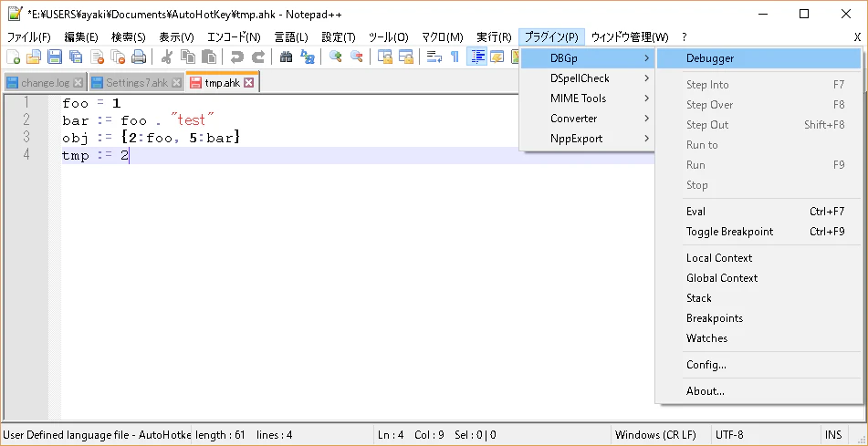
Task: Select the Watches menu item
Action: pos(759,337)
